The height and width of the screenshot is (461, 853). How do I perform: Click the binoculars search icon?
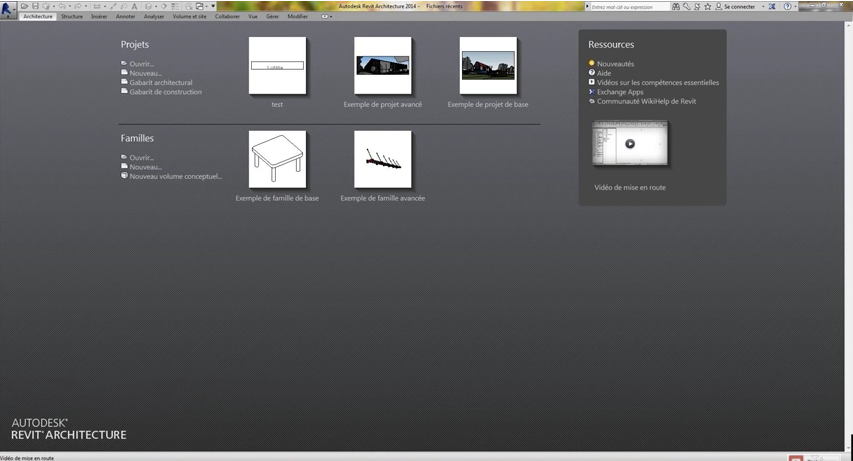(x=676, y=6)
